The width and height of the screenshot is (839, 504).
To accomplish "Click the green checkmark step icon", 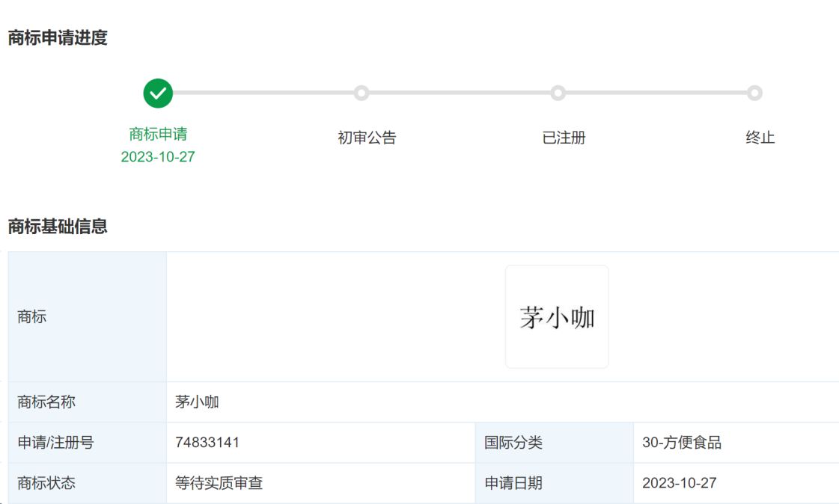I will 158,93.
